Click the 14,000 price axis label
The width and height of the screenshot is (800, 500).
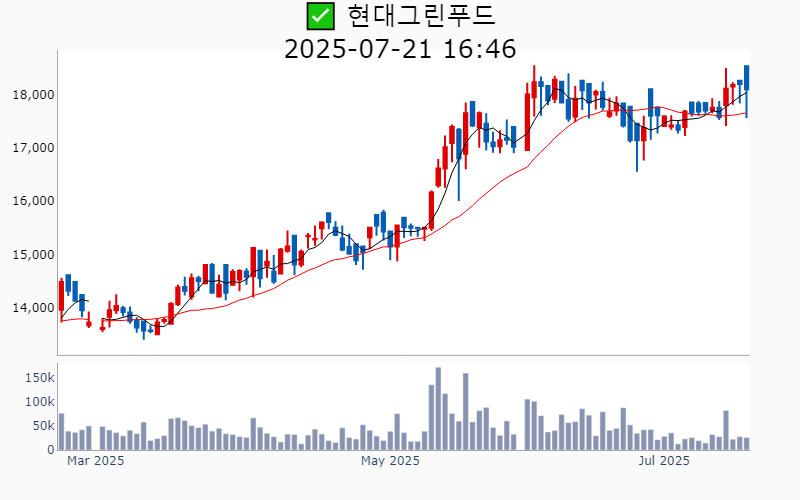pos(33,308)
